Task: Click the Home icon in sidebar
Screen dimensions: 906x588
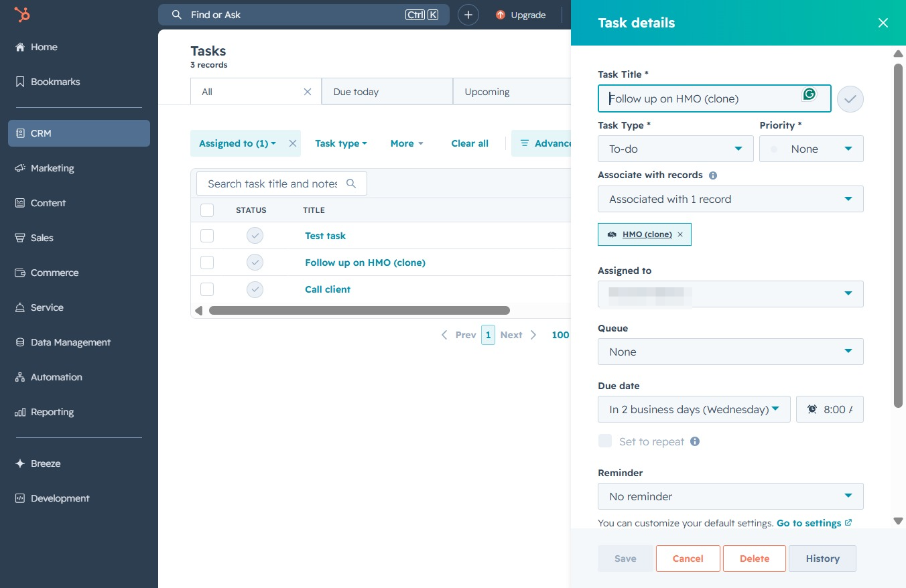Action: pos(19,47)
